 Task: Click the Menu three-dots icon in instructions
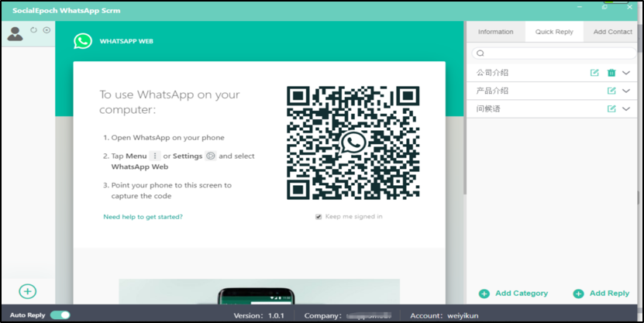[x=155, y=156]
